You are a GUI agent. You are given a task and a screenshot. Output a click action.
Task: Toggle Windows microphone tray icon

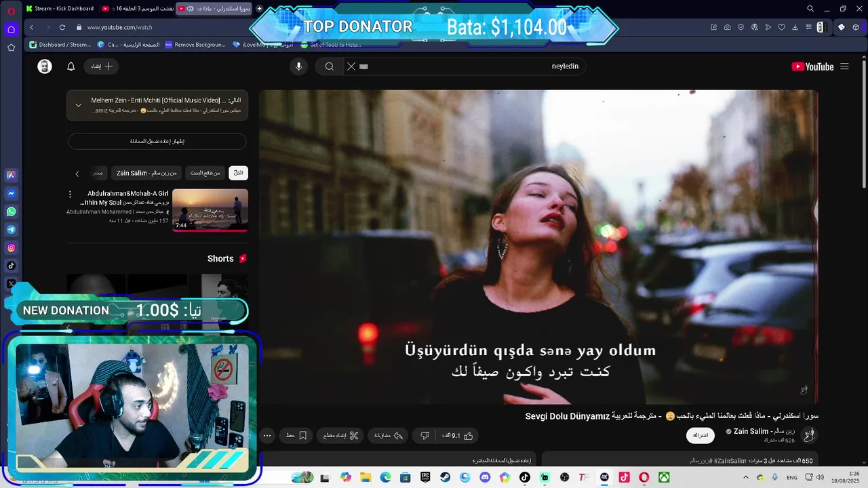pyautogui.click(x=774, y=477)
